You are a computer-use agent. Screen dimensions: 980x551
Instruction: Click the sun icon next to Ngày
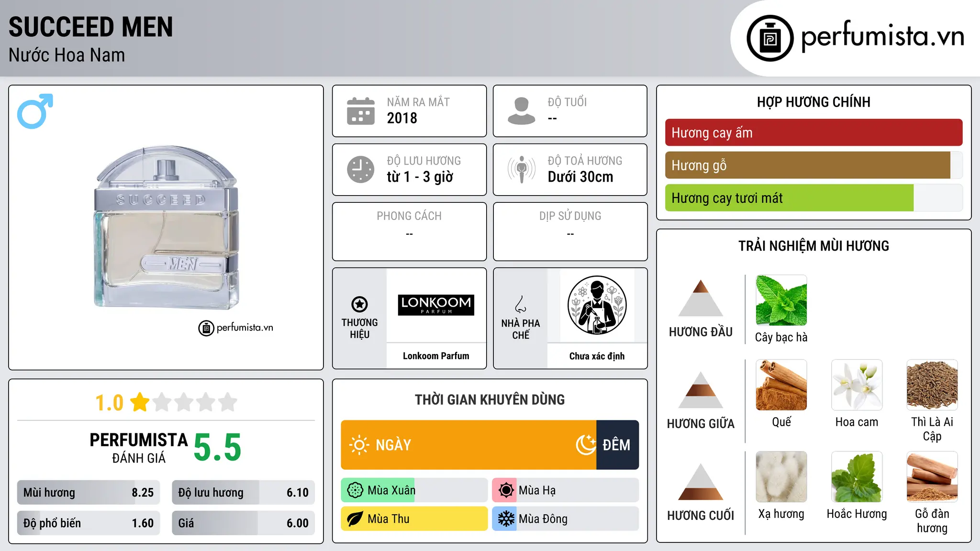point(359,445)
